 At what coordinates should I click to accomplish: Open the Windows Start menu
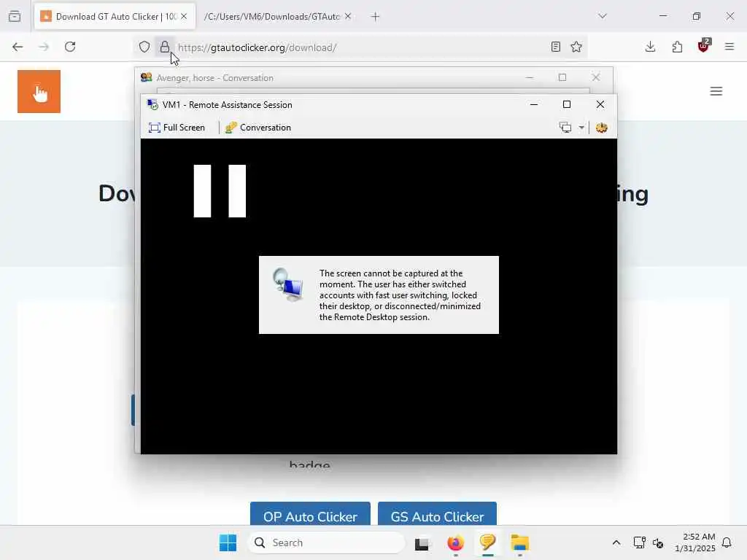(x=228, y=542)
